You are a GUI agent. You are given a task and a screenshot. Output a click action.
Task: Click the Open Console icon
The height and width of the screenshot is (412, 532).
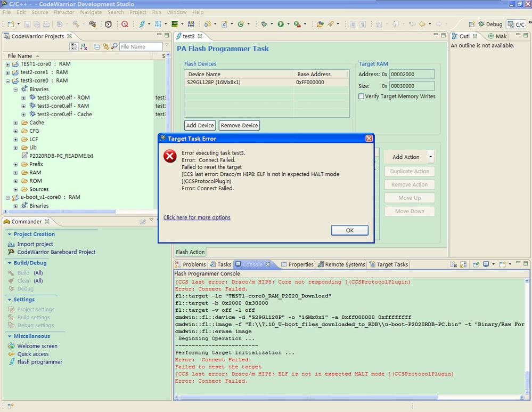click(503, 264)
